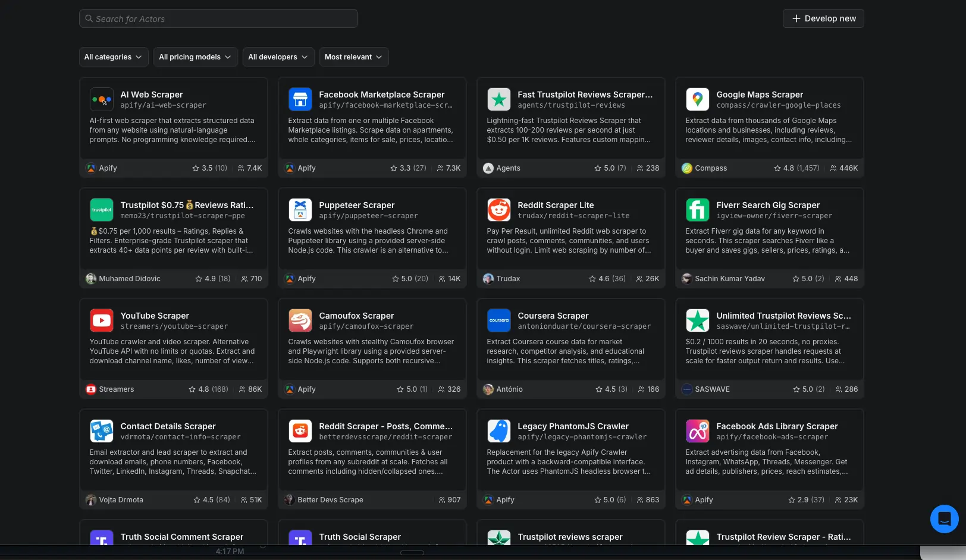The width and height of the screenshot is (966, 560).
Task: Open the Google Maps Scraper title link
Action: coord(760,95)
